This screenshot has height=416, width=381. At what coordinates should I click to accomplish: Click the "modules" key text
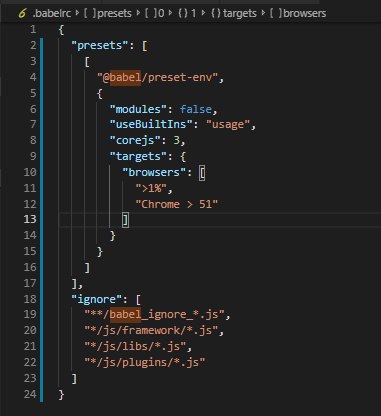pos(138,109)
